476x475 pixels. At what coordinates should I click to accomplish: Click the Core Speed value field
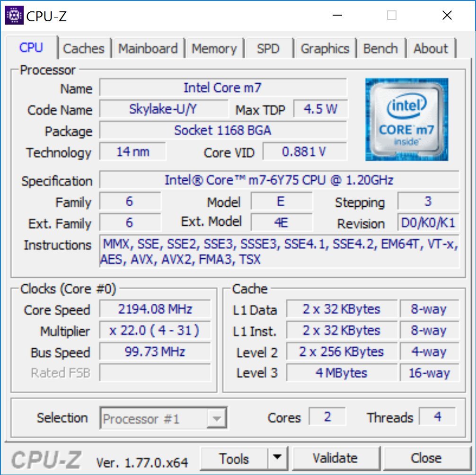pos(155,309)
